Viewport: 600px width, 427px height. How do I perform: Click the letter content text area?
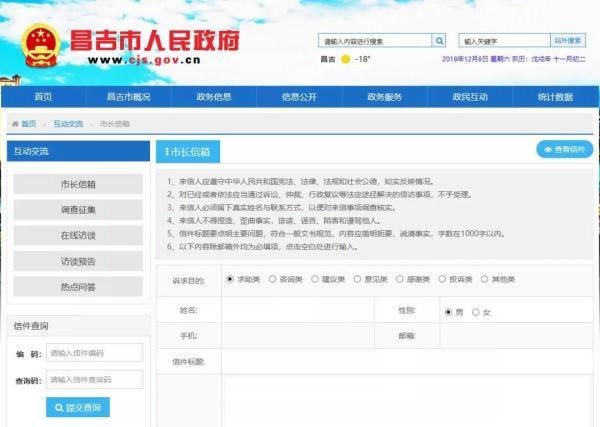(407, 401)
